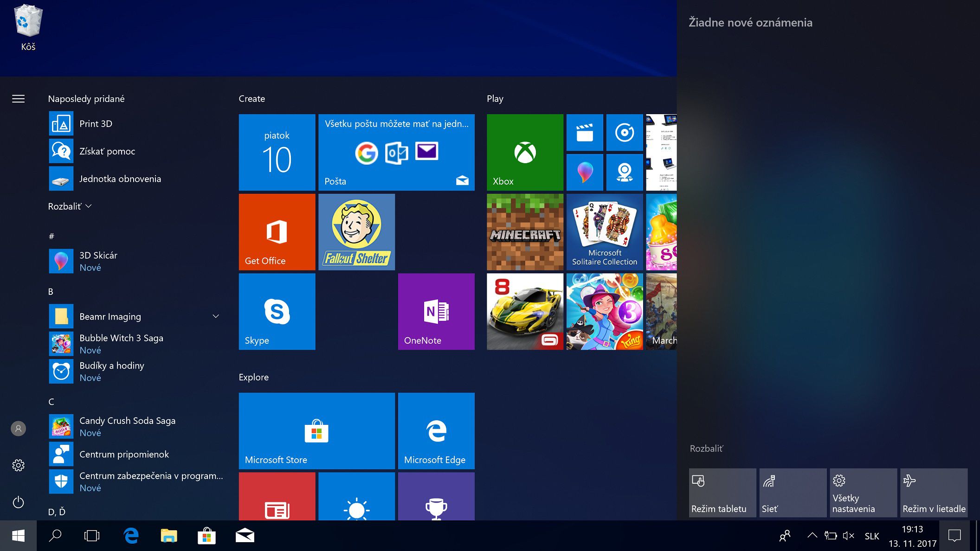The image size is (980, 551).
Task: Open Store from the taskbar
Action: click(206, 536)
